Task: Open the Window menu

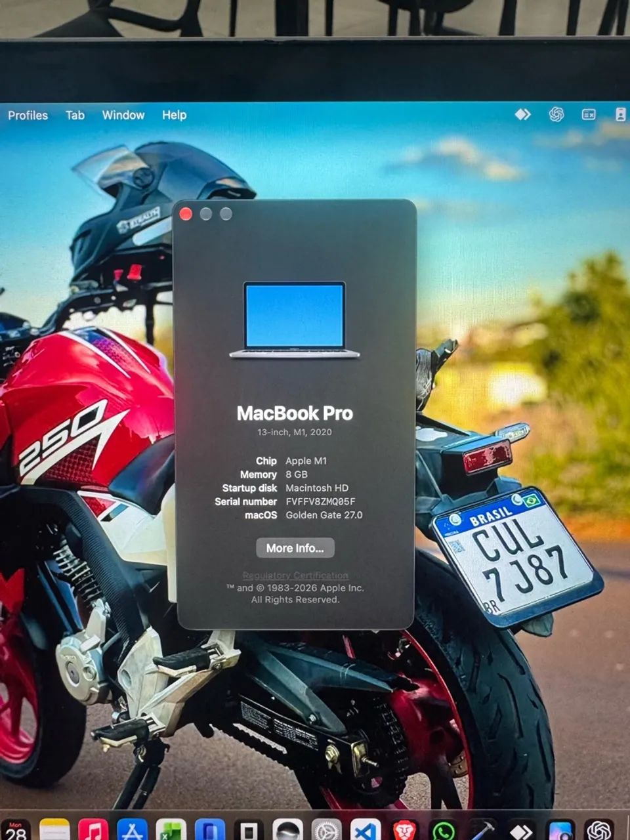Action: [x=123, y=115]
